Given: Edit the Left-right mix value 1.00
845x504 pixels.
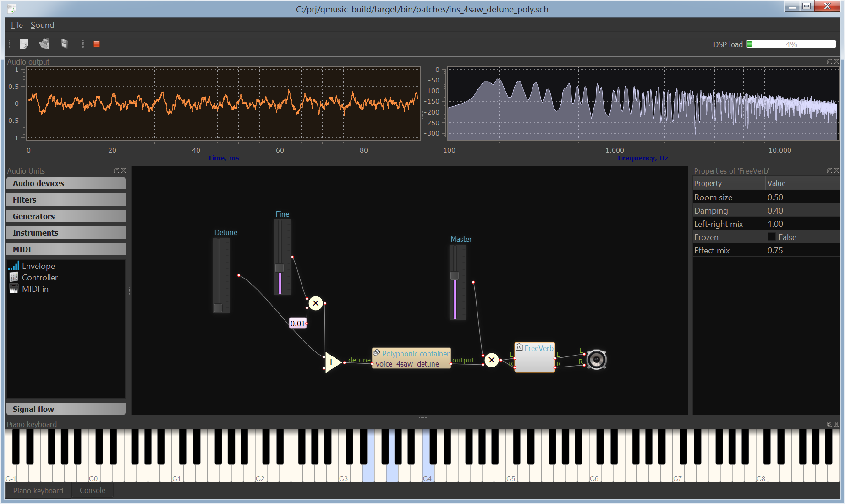Looking at the screenshot, I should pyautogui.click(x=802, y=224).
